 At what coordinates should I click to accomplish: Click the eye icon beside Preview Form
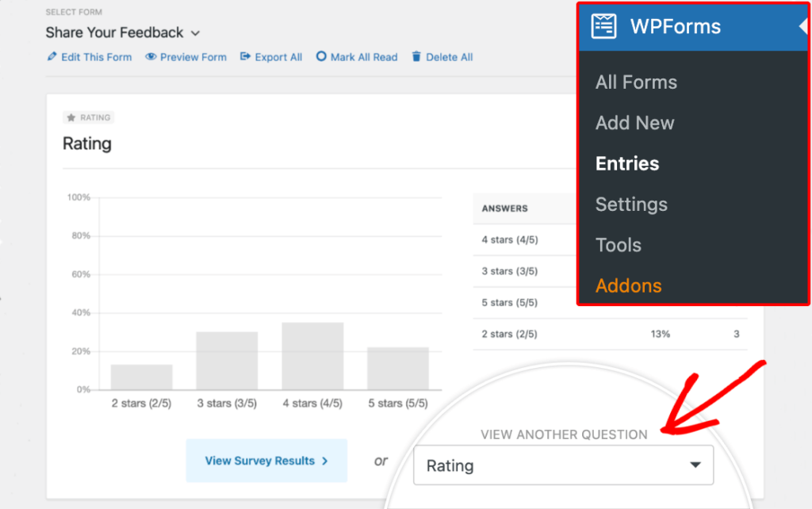coord(150,57)
